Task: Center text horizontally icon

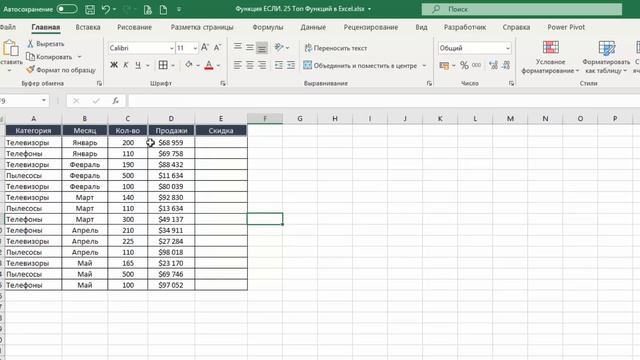Action: 250,65
